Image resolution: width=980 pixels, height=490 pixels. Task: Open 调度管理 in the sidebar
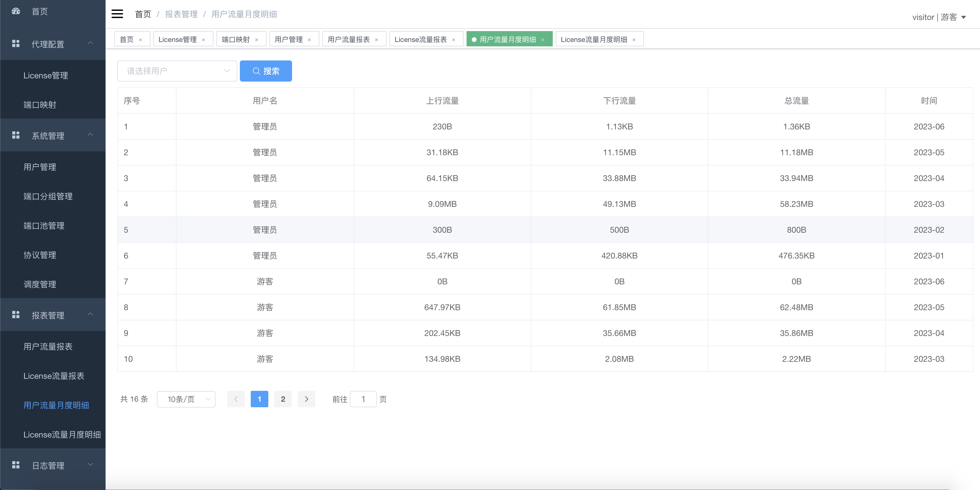[x=53, y=284]
